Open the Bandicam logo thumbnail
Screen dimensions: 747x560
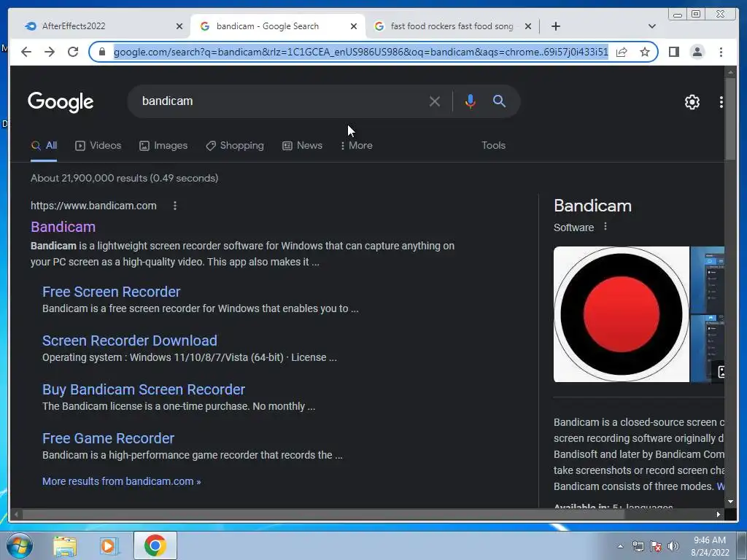pyautogui.click(x=622, y=314)
